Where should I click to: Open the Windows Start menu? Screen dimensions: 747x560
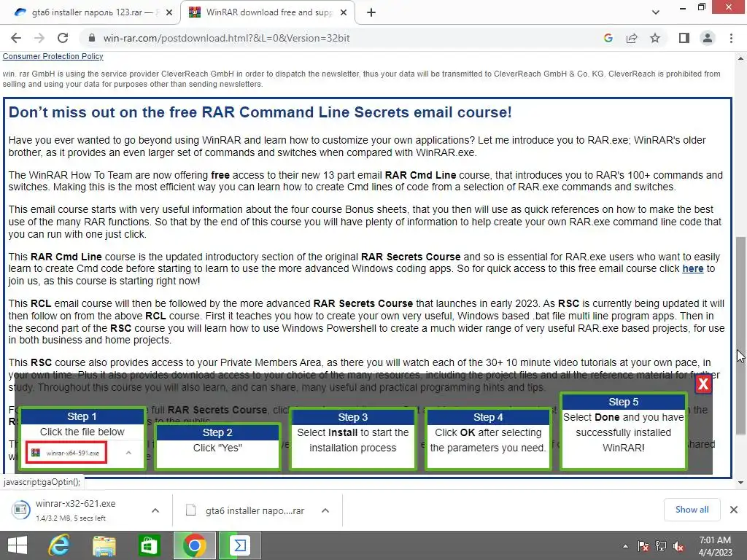click(x=18, y=545)
